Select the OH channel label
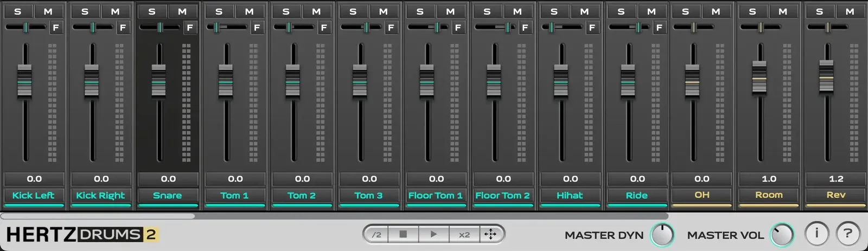Viewport: 868px width, 251px height. (x=702, y=195)
